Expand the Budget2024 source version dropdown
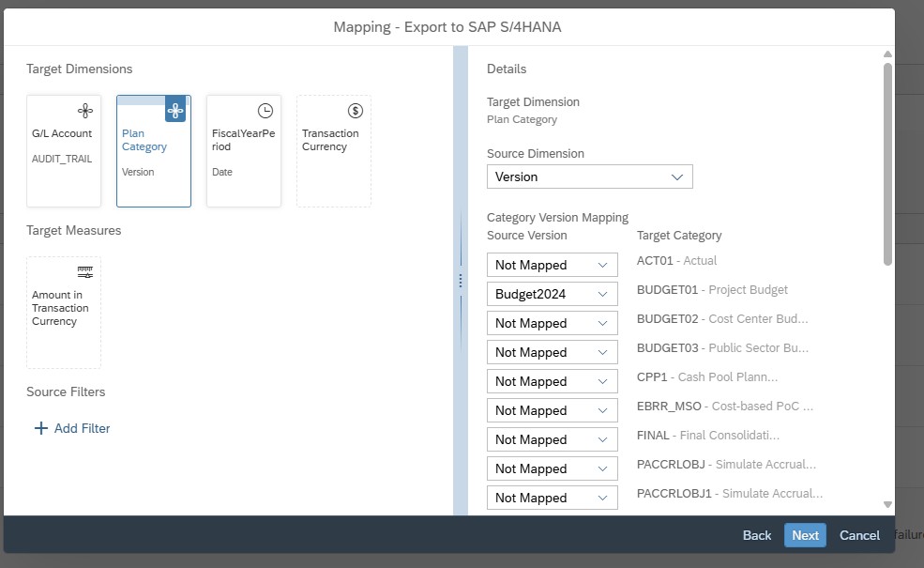The image size is (924, 568). point(552,294)
